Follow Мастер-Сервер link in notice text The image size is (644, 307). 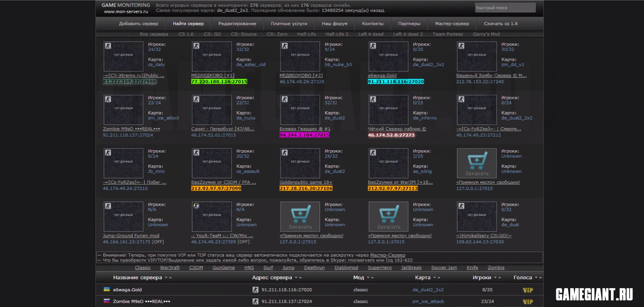[387, 255]
